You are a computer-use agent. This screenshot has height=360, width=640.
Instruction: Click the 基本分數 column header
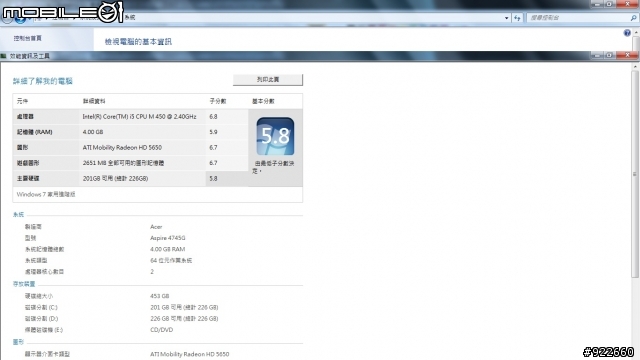click(x=263, y=101)
